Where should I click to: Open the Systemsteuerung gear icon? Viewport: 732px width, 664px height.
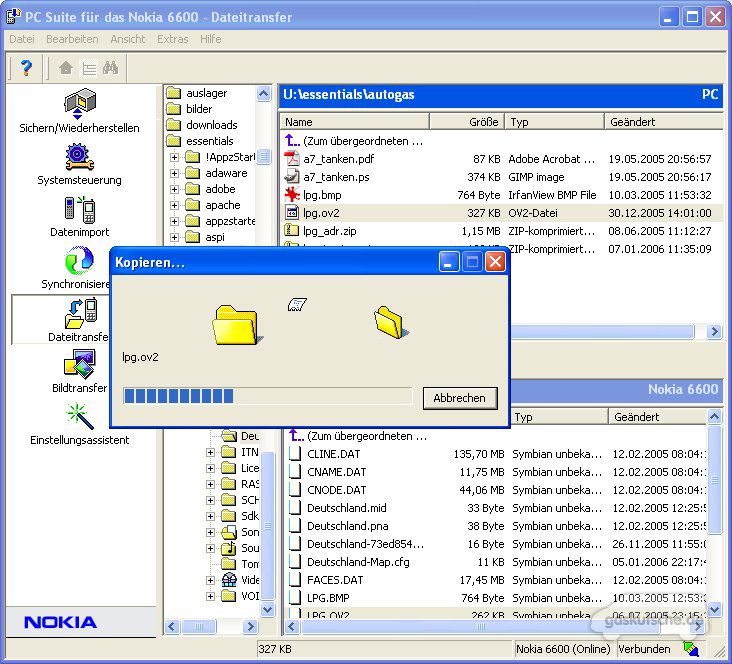click(x=79, y=157)
